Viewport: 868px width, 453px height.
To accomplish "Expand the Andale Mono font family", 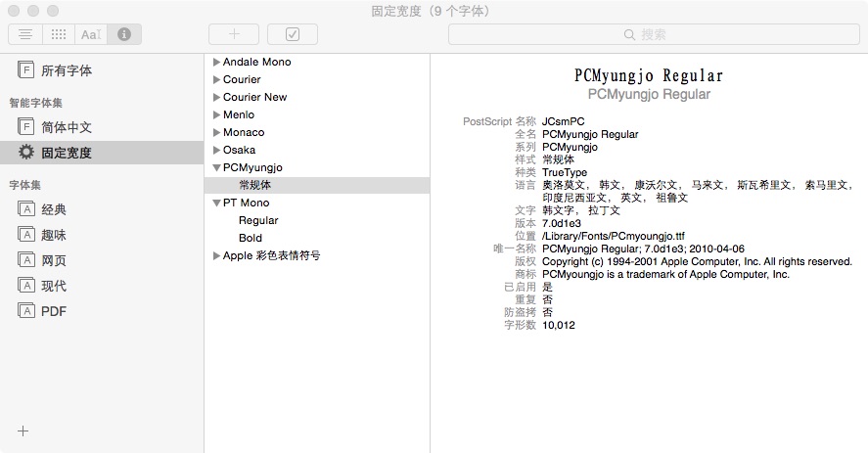I will coord(216,62).
